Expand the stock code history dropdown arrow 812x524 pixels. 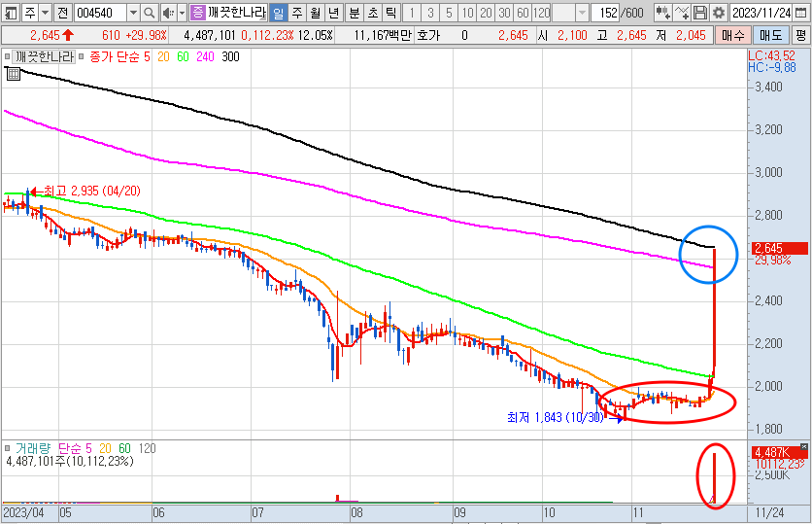pyautogui.click(x=134, y=13)
